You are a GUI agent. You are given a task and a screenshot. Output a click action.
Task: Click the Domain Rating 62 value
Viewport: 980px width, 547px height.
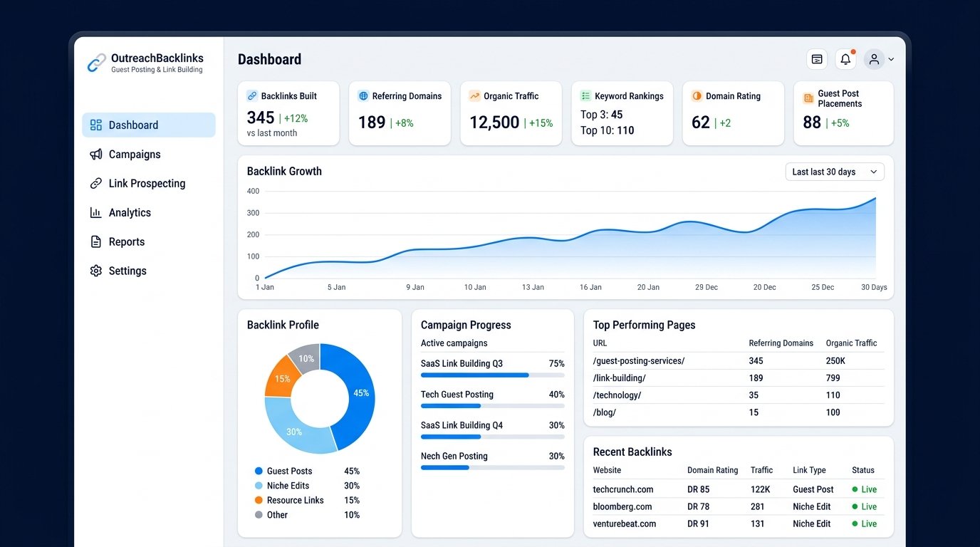[x=701, y=123]
